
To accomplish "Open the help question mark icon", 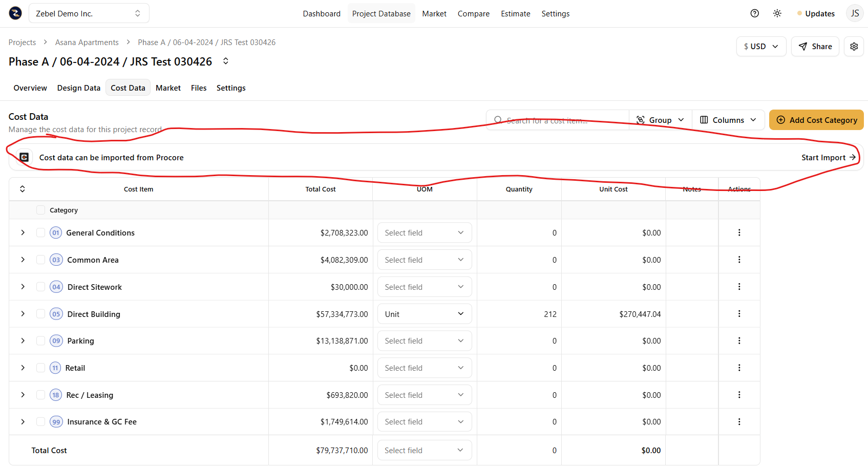I will [x=754, y=13].
